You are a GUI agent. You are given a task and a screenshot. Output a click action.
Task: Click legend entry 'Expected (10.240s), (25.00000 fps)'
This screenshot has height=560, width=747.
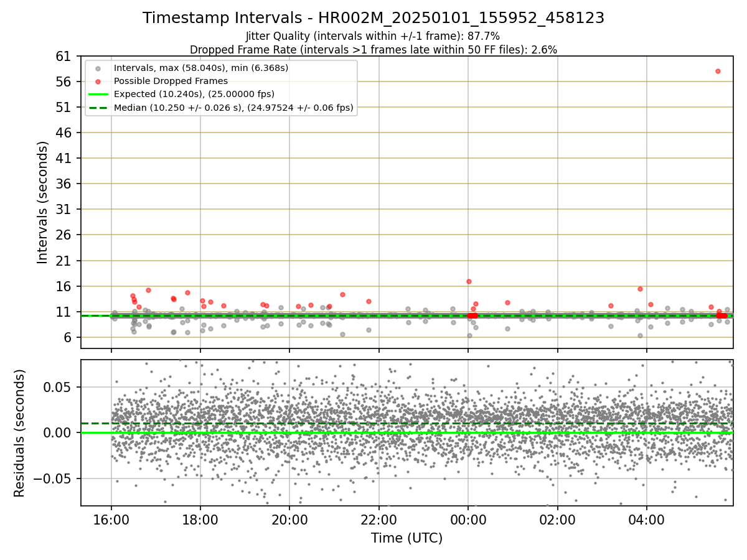pyautogui.click(x=194, y=94)
